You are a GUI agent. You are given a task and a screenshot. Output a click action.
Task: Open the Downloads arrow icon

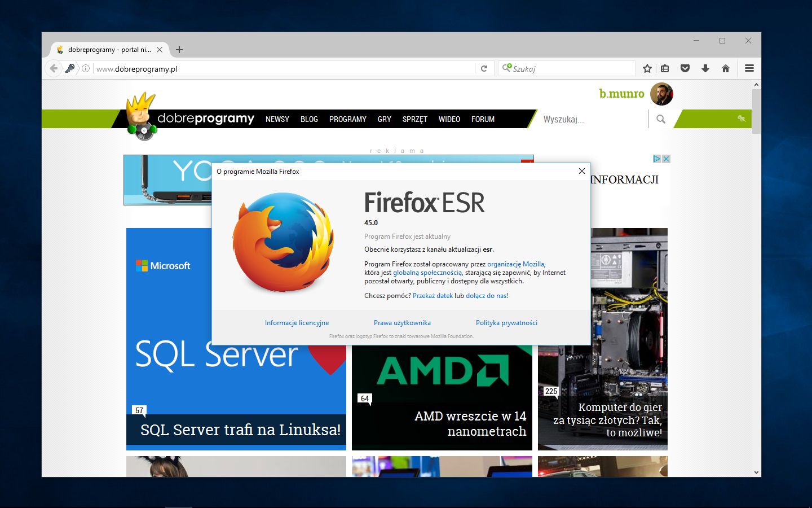pyautogui.click(x=705, y=68)
